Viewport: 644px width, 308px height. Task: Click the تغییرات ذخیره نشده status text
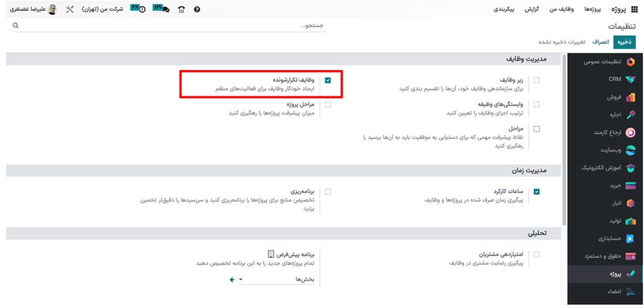[x=563, y=42]
